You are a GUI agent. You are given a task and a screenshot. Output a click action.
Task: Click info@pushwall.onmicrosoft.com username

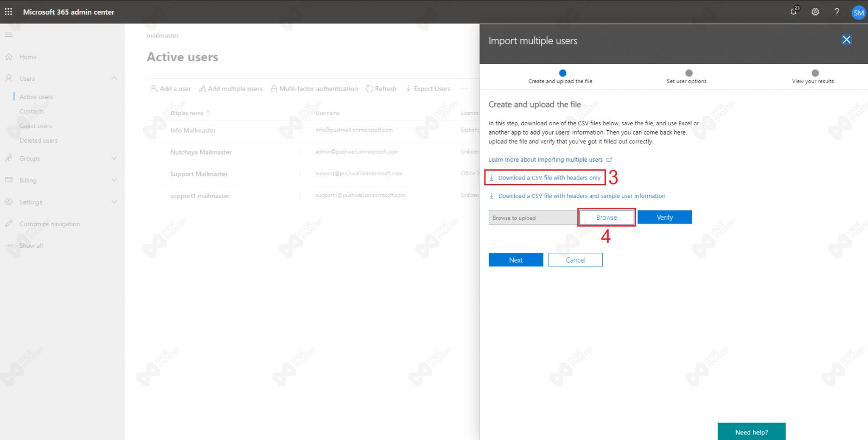coord(354,130)
